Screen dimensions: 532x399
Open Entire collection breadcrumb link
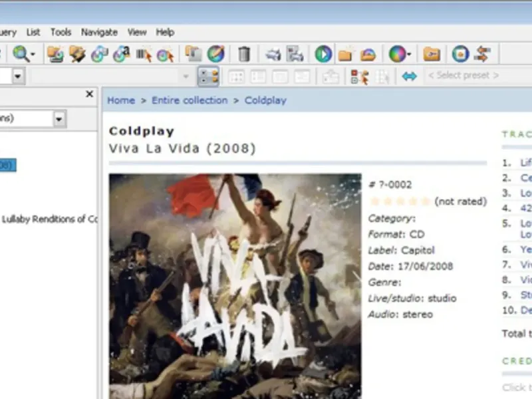click(190, 100)
